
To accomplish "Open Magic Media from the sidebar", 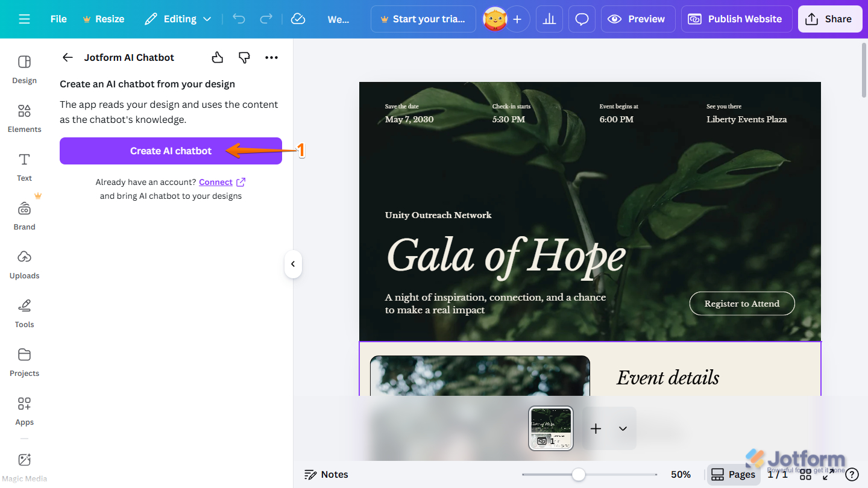I will (24, 464).
